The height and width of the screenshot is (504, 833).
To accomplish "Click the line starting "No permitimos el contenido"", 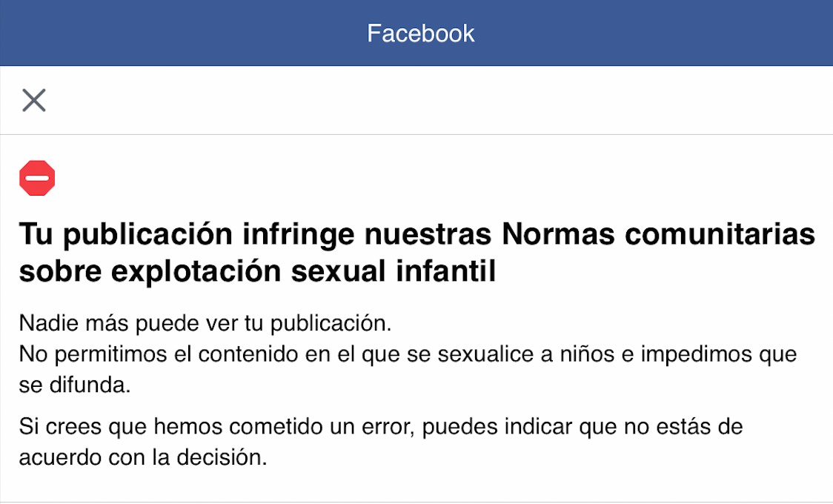I will click(x=408, y=354).
